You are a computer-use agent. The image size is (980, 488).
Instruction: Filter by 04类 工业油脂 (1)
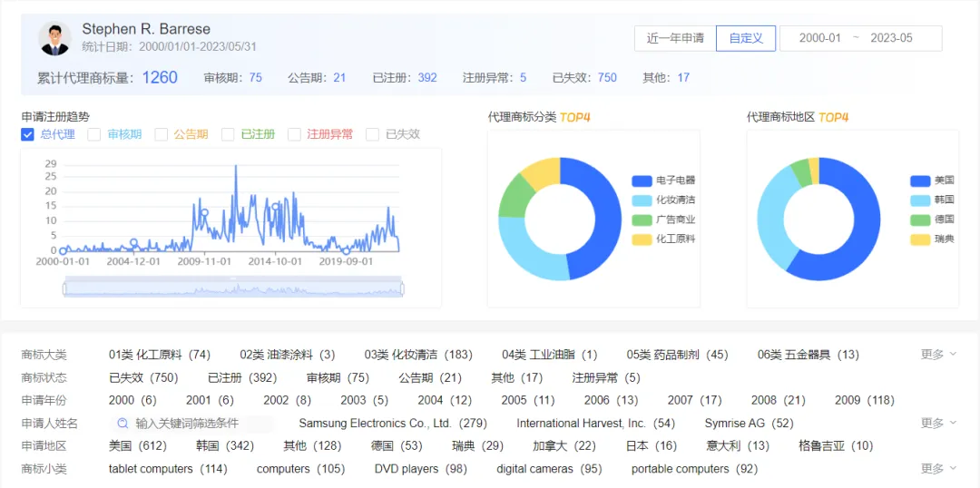549,355
